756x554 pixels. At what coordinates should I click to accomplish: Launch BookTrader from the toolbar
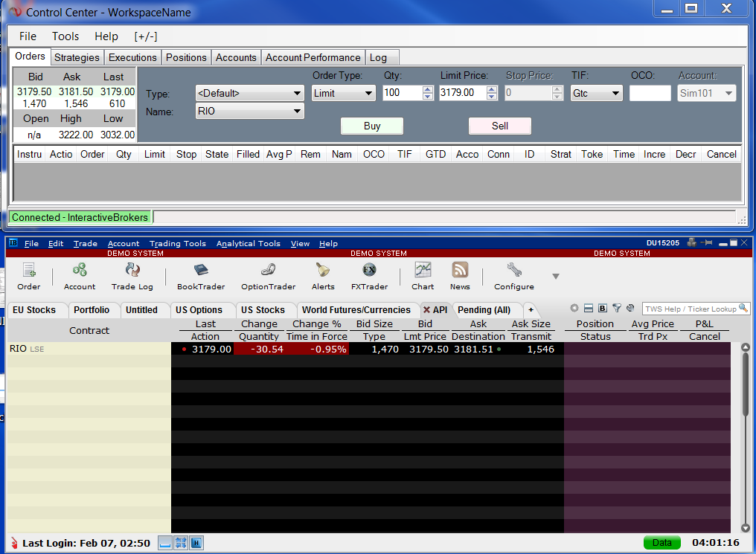pos(201,276)
